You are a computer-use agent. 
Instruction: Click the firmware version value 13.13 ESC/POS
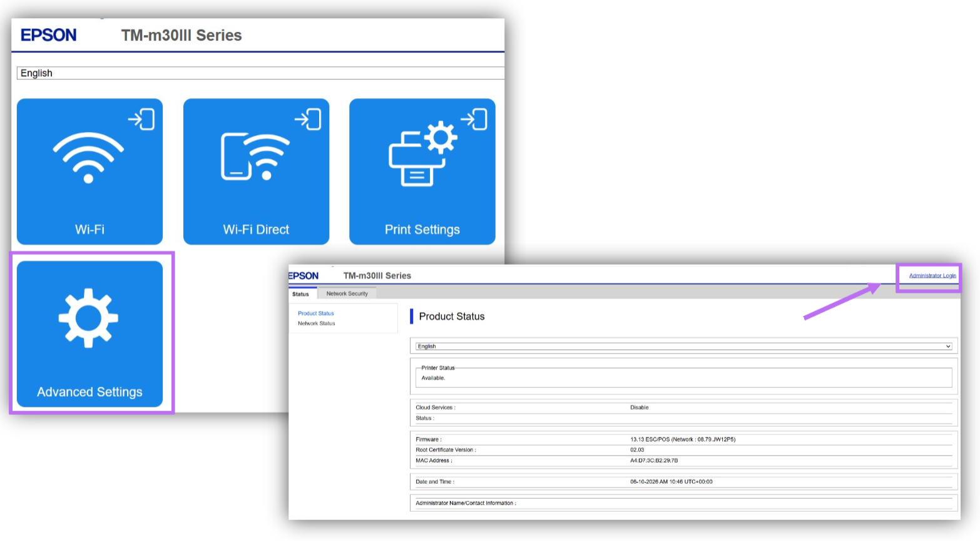tap(683, 439)
